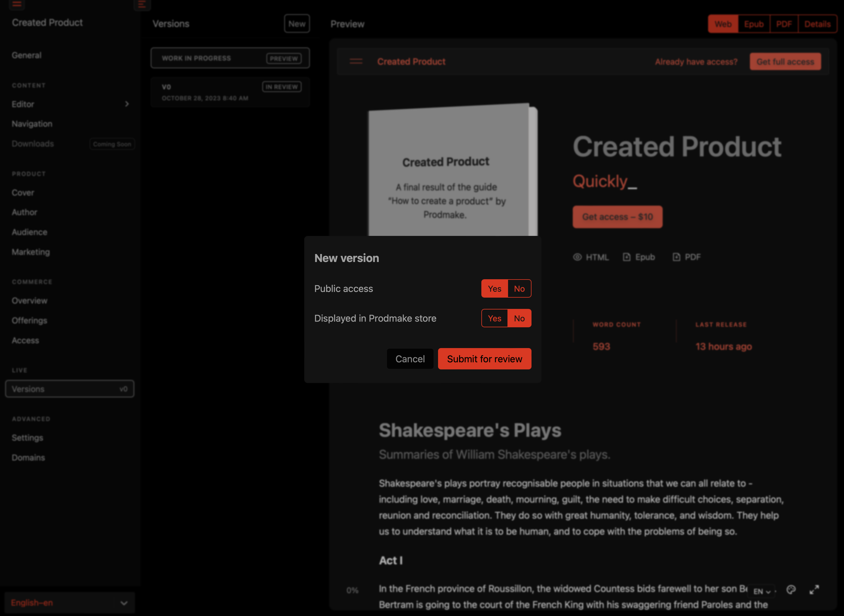Set Public access to Yes
Screen dimensions: 844x616
click(494, 289)
